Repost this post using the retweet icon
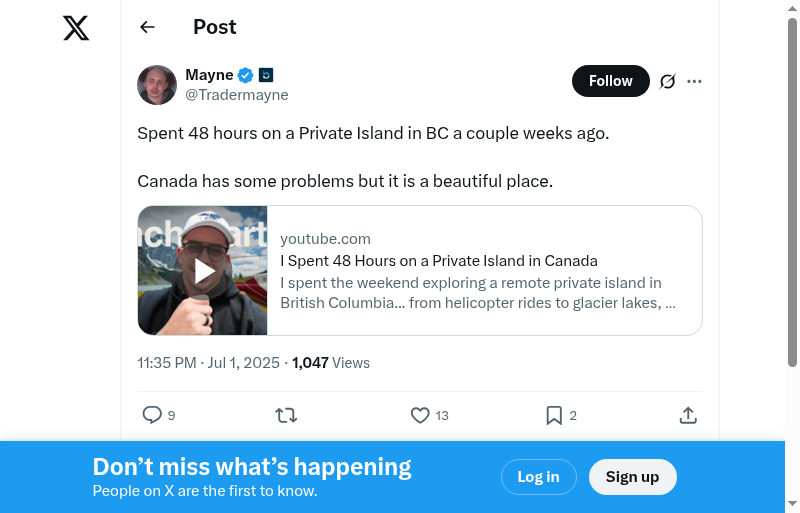Screen dimensions: 800x513 (x=286, y=415)
